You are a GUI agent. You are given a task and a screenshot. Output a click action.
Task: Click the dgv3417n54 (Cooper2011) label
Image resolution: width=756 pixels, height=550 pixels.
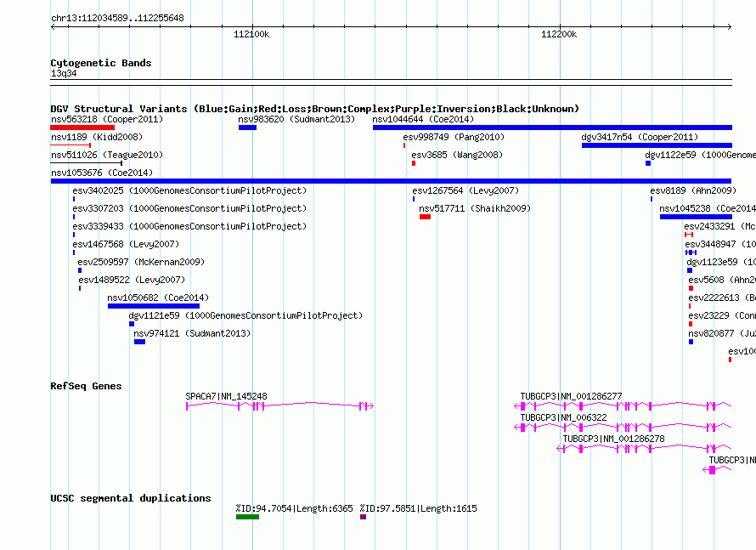tap(640, 137)
